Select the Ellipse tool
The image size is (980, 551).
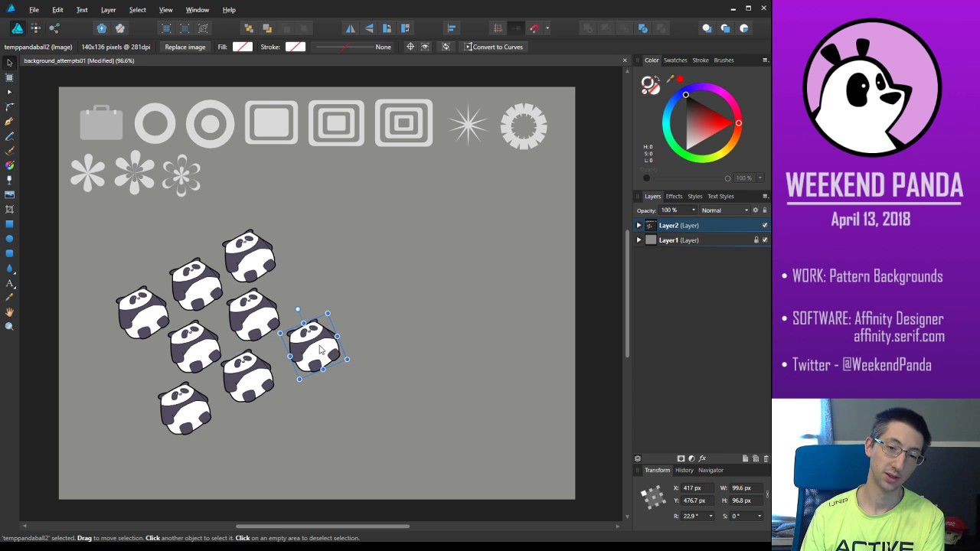(x=9, y=239)
